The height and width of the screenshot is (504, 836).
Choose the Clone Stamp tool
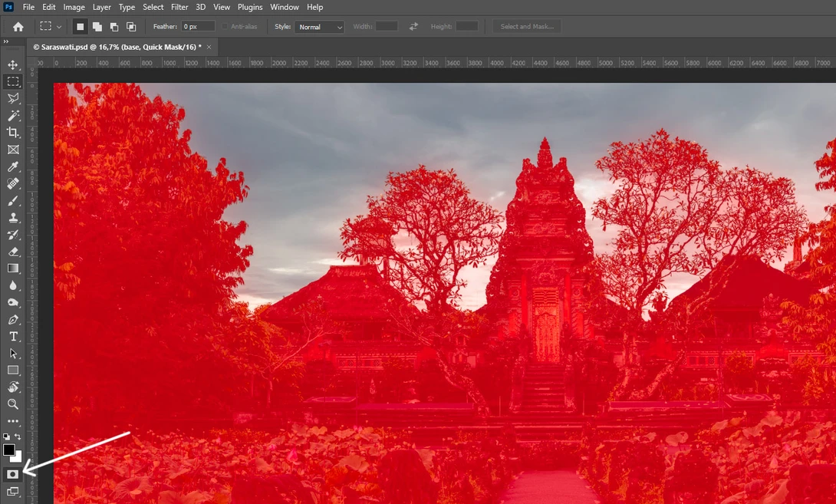click(13, 218)
